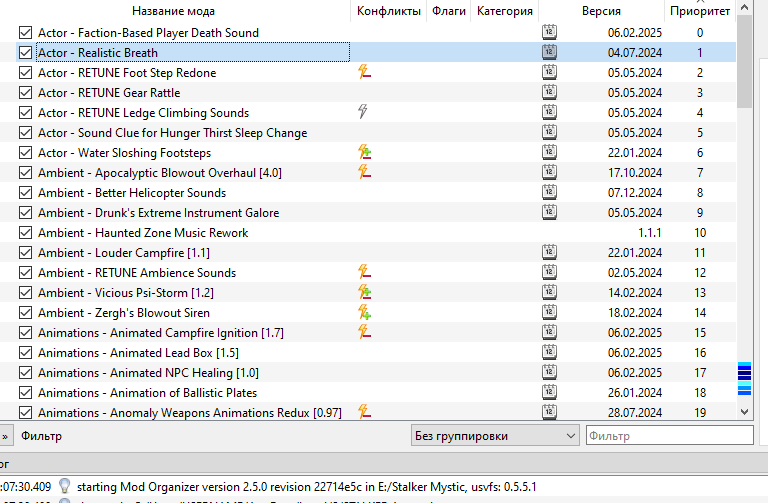Click calendar icon in Drunk's Extreme Instrument Galore row
This screenshot has height=503, width=768.
549,212
